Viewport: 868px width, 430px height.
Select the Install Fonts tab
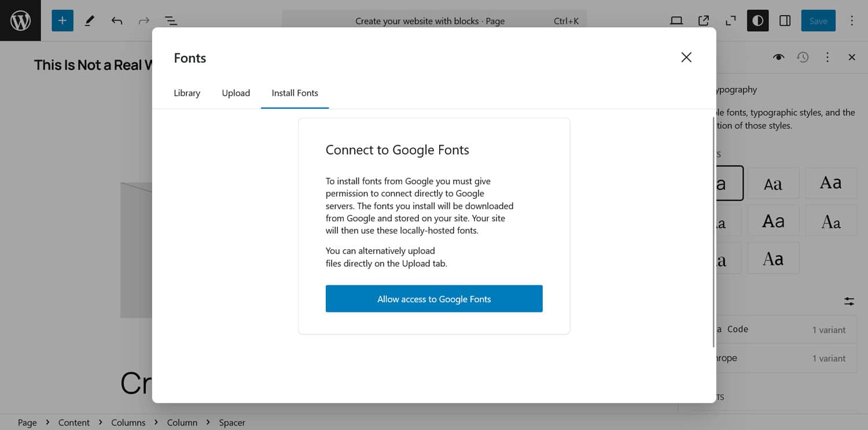(x=295, y=93)
